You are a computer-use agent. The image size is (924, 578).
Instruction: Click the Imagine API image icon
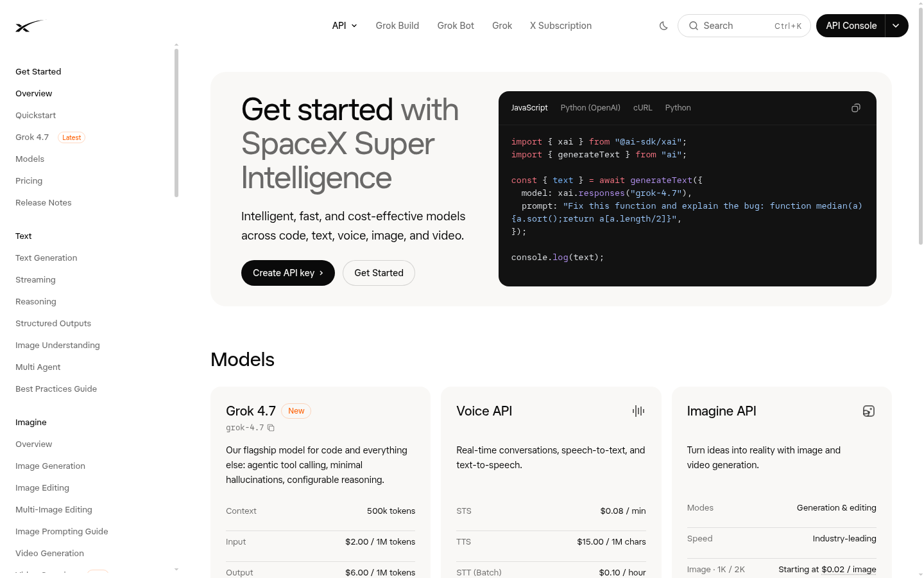[x=869, y=411]
